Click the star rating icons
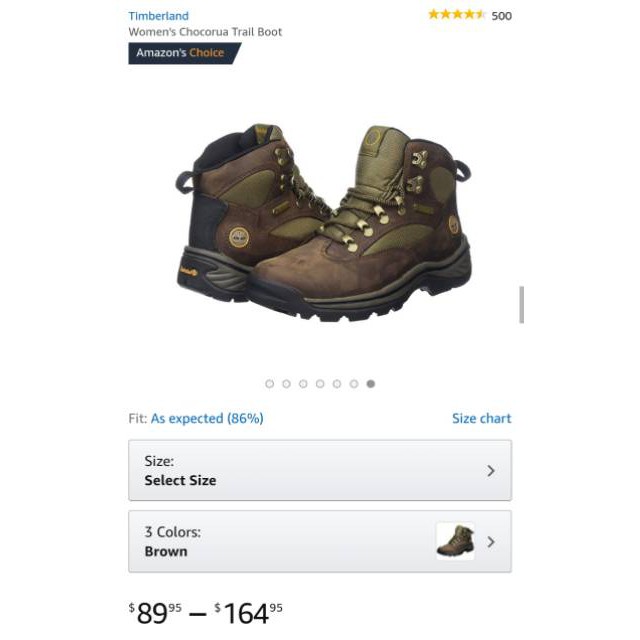Image resolution: width=640 pixels, height=640 pixels. tap(456, 15)
